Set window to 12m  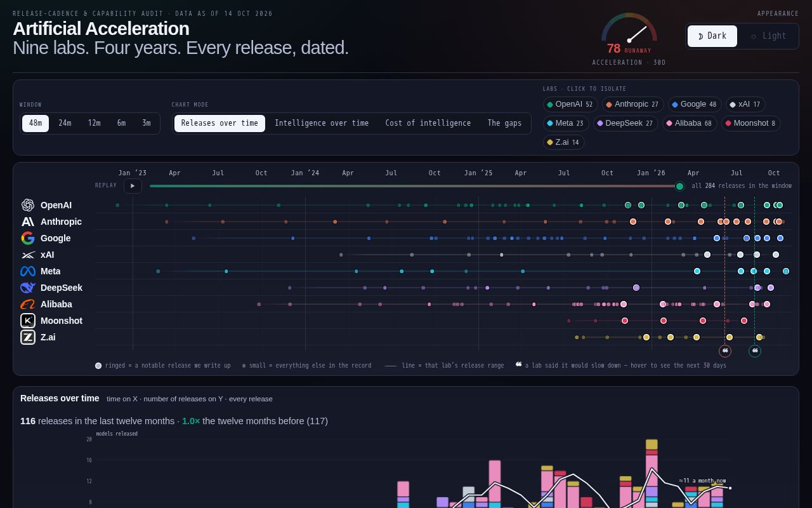click(94, 123)
